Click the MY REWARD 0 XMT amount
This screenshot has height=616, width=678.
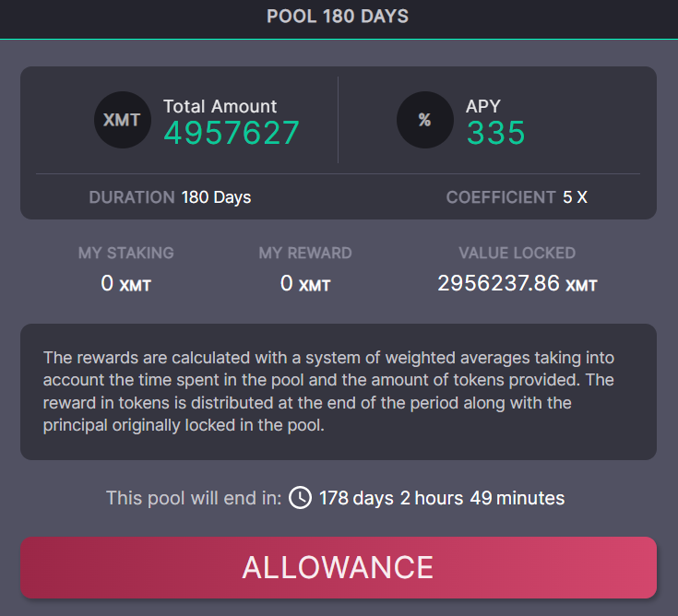305,284
